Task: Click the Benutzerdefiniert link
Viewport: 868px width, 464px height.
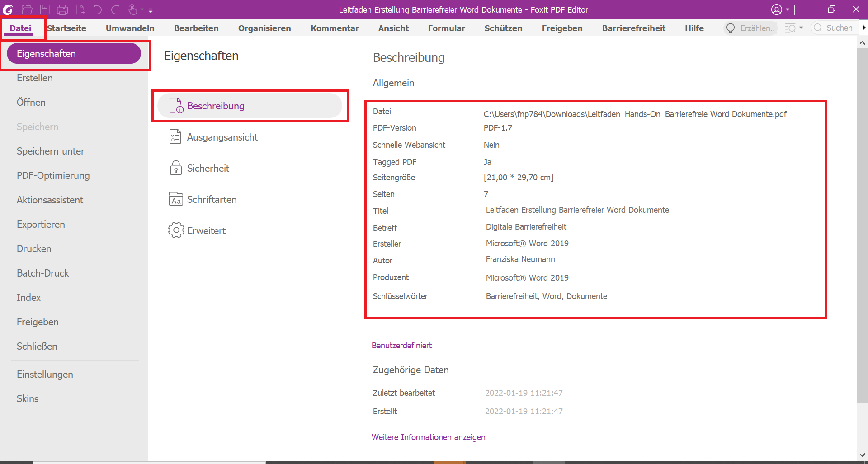Action: coord(401,345)
